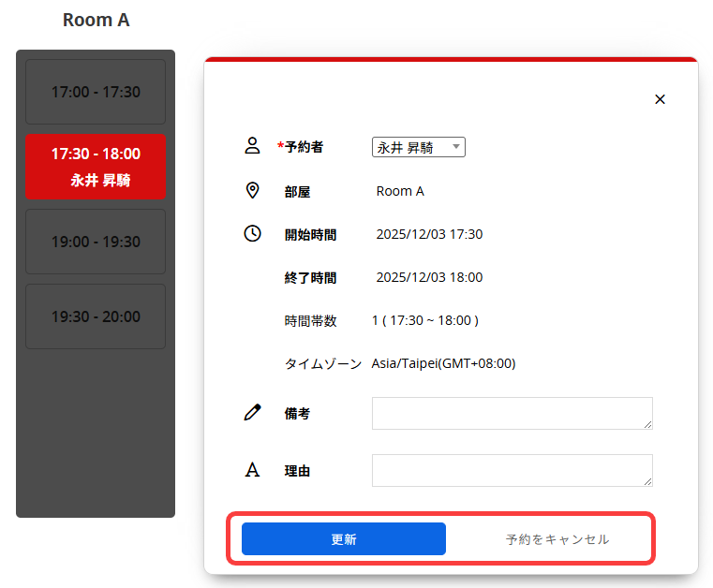Click the Room A column heading
The height and width of the screenshot is (588, 713).
96,20
